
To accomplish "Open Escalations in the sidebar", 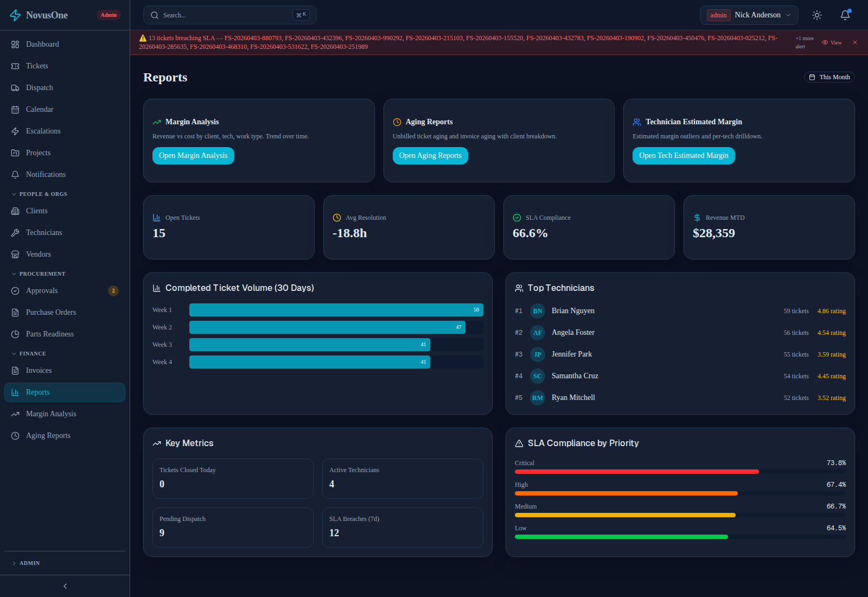I will pos(65,131).
